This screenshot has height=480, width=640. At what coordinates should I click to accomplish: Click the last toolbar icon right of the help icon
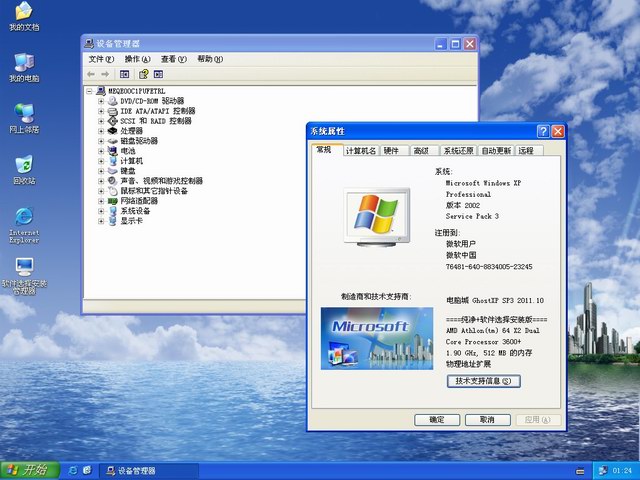(158, 74)
